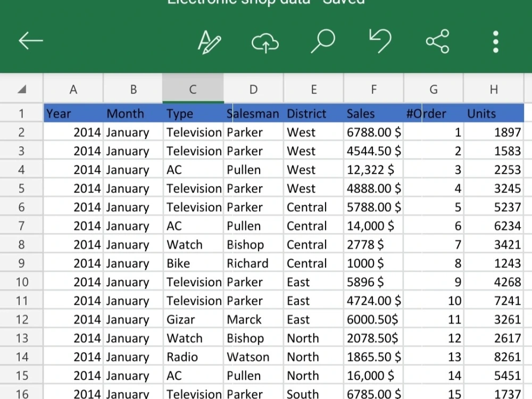Image resolution: width=532 pixels, height=399 pixels.
Task: Open search with the magnifier icon
Action: pyautogui.click(x=323, y=41)
